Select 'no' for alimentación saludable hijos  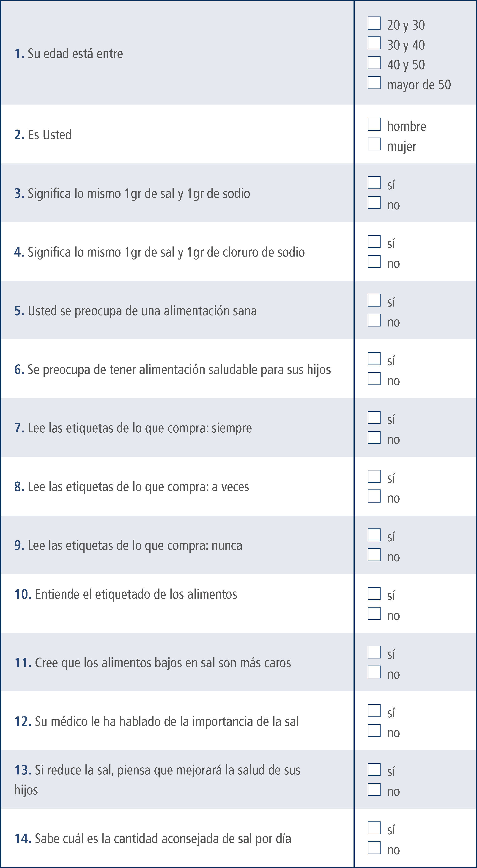[374, 379]
